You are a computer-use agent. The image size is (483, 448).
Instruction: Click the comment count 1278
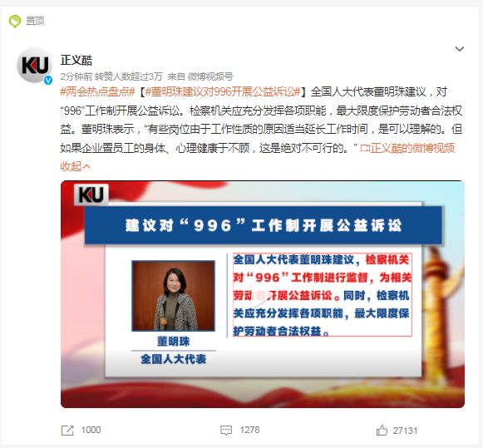250,431
